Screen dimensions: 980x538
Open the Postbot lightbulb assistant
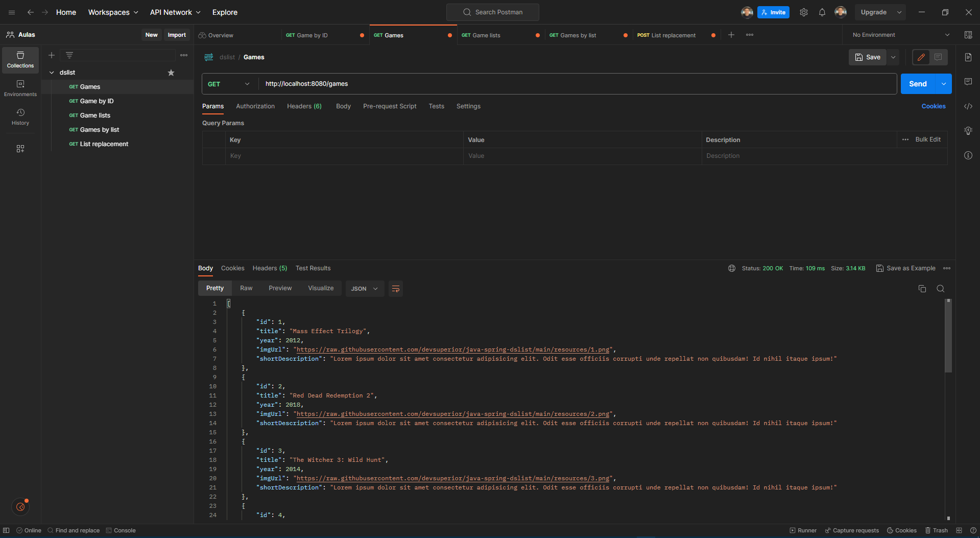[968, 131]
